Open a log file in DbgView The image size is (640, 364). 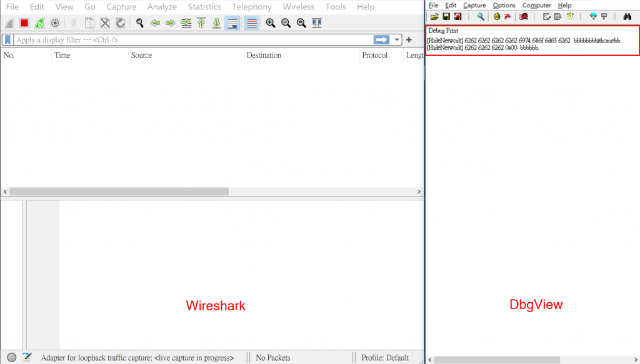(x=434, y=17)
